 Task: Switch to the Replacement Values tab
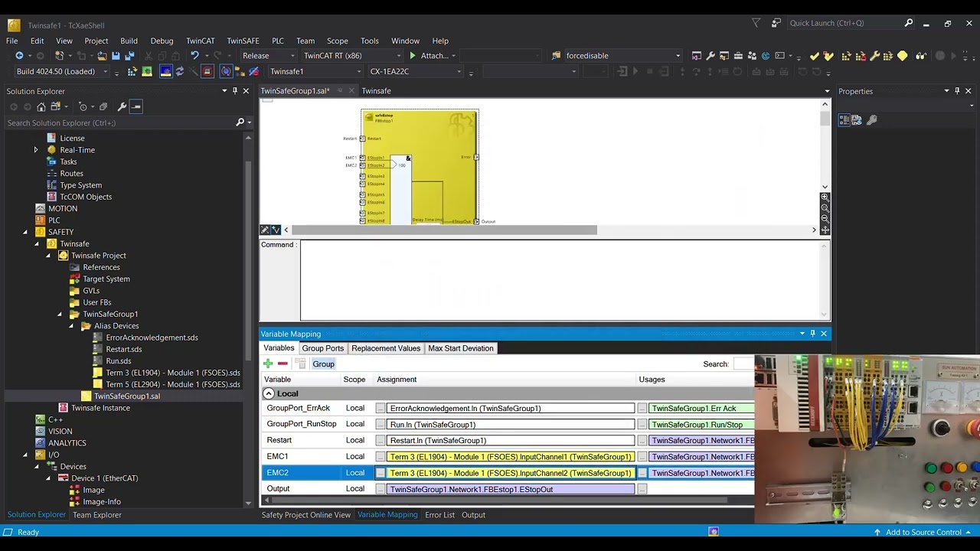tap(386, 348)
